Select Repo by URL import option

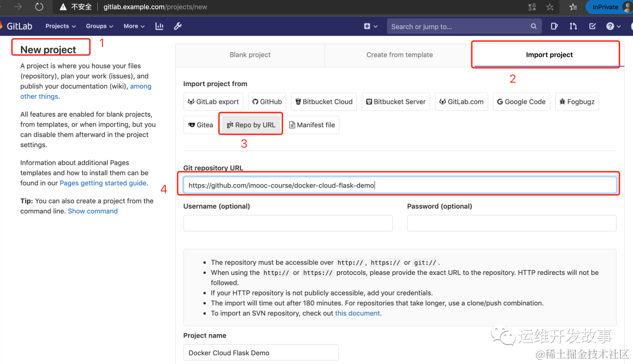click(251, 125)
